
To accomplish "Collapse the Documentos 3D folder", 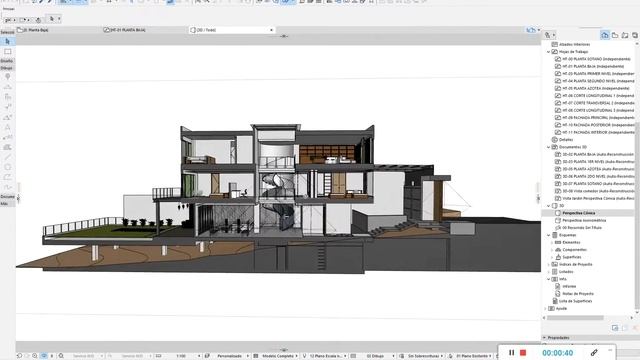I will (548, 147).
